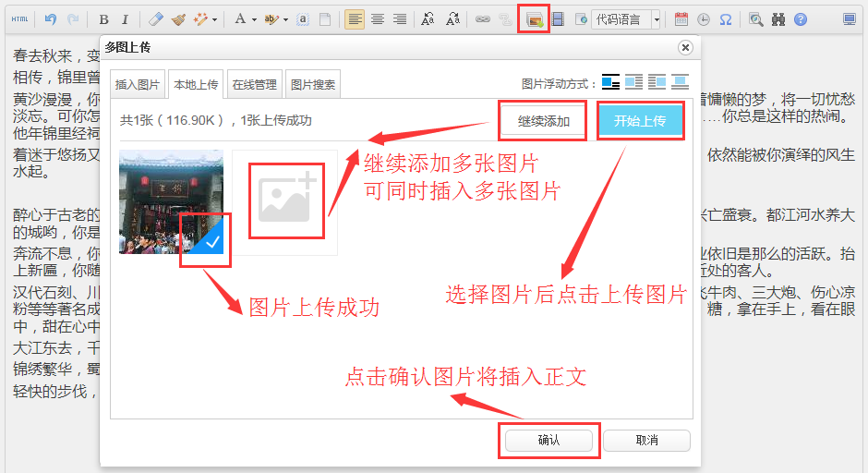Clear formatting with the eraser icon

(x=156, y=19)
